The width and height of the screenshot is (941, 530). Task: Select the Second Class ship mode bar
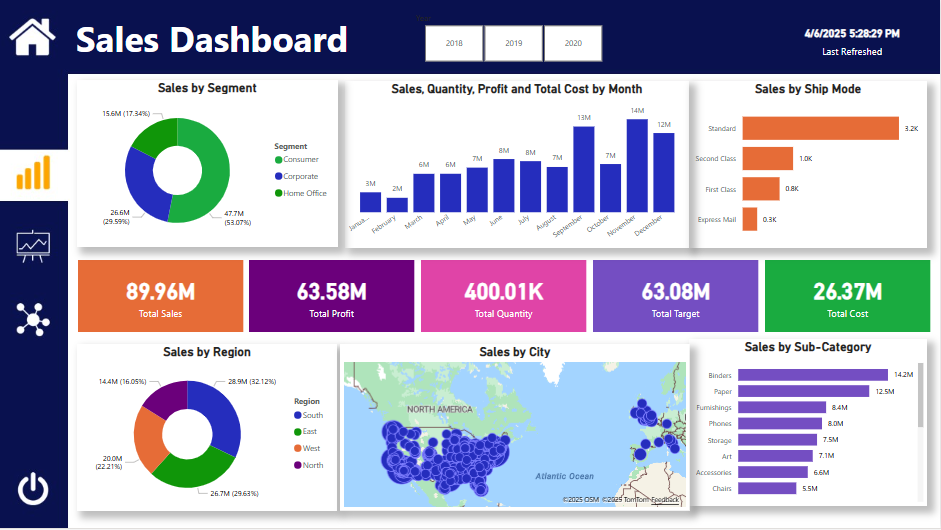pyautogui.click(x=768, y=158)
